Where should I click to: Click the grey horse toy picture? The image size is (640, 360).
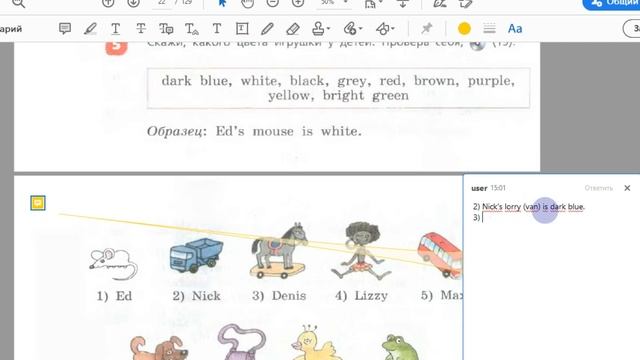coord(278,251)
